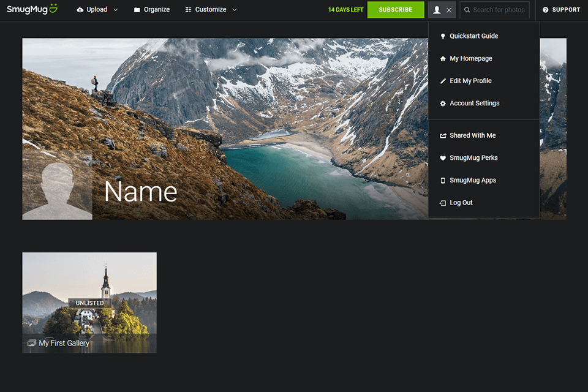This screenshot has width=588, height=392.
Task: Click the Log Out icon
Action: coord(443,203)
